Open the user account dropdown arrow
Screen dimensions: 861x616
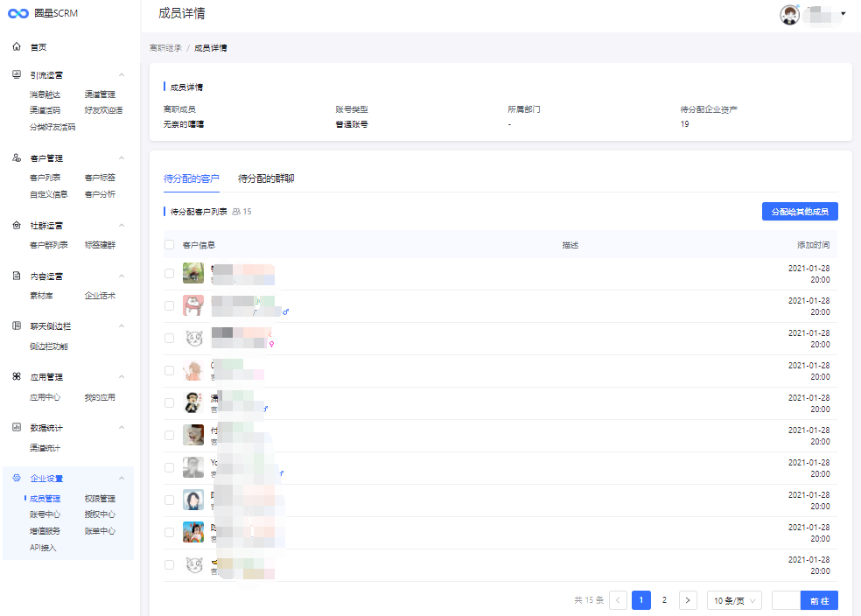coord(843,14)
